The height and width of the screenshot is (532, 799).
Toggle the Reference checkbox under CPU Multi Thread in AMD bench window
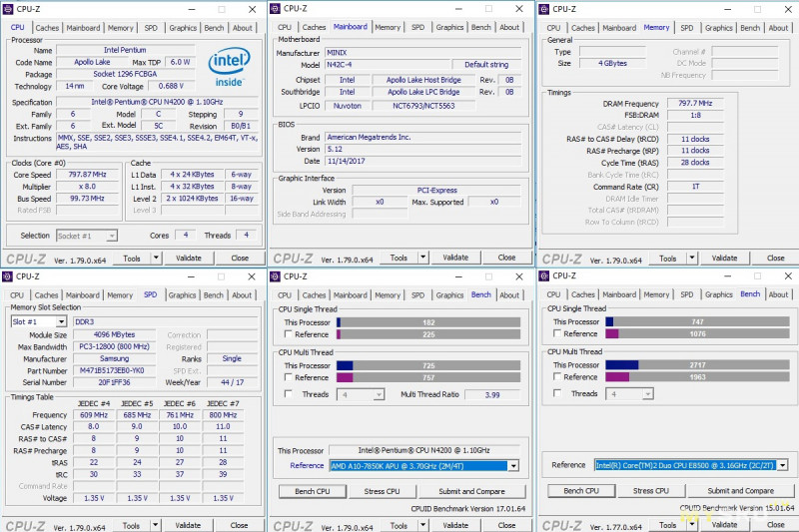coord(289,377)
